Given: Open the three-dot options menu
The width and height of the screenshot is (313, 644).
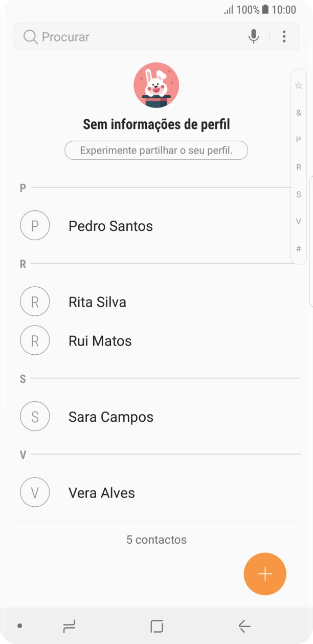Looking at the screenshot, I should pos(285,36).
